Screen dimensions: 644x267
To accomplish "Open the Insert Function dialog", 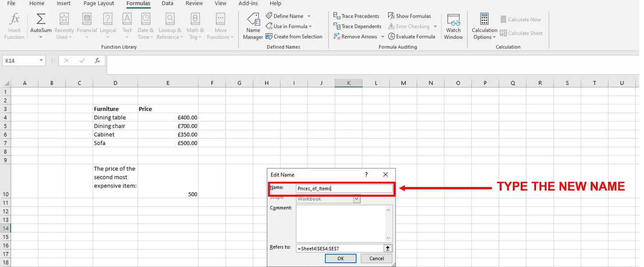I will [x=14, y=25].
